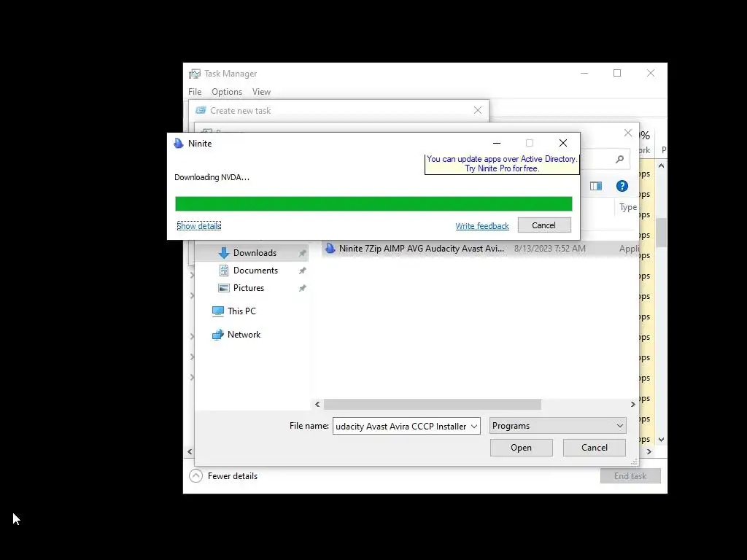This screenshot has width=747, height=560.
Task: Click the file date 8/13/2023 7:52 AM
Action: click(550, 249)
